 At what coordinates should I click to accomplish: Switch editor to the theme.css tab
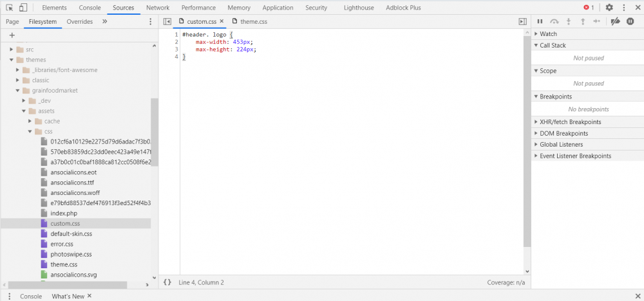[x=250, y=21]
